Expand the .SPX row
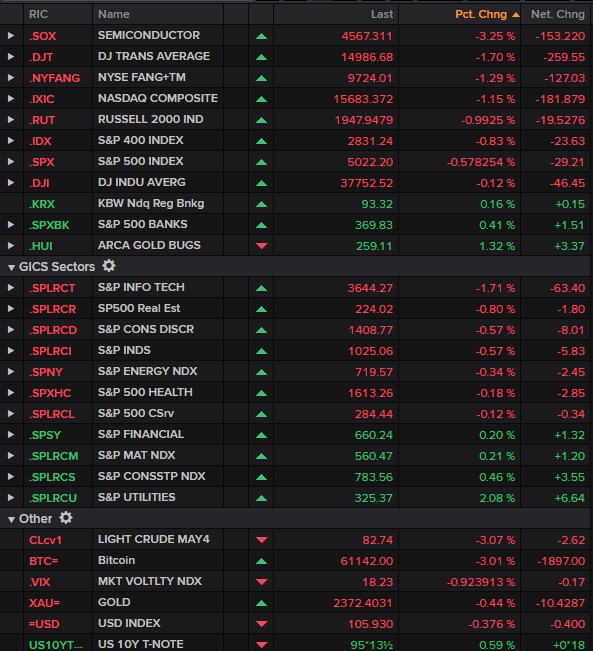 11,162
